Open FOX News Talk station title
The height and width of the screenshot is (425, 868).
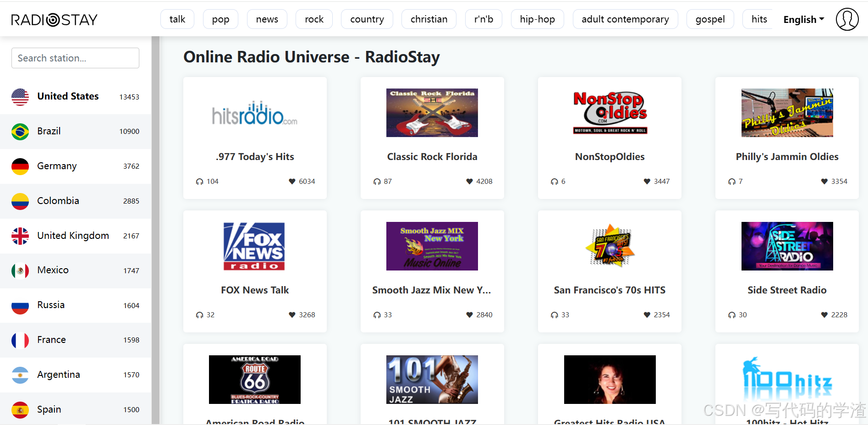[255, 290]
